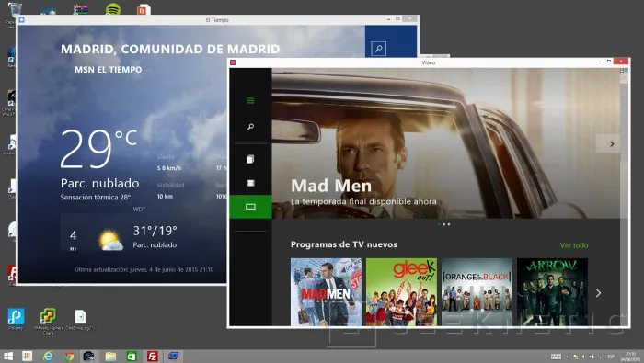Open the hamburger menu in Video app
644x363 pixels.
(250, 100)
